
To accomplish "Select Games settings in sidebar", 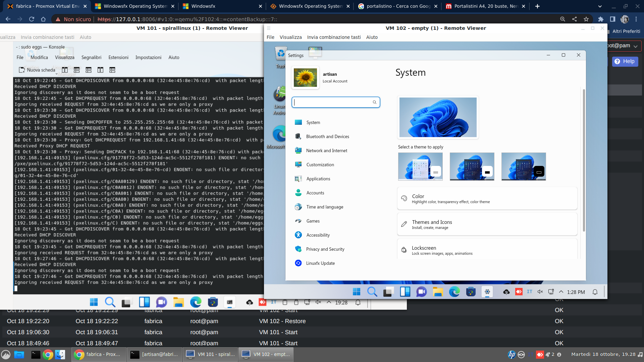I will tap(313, 221).
